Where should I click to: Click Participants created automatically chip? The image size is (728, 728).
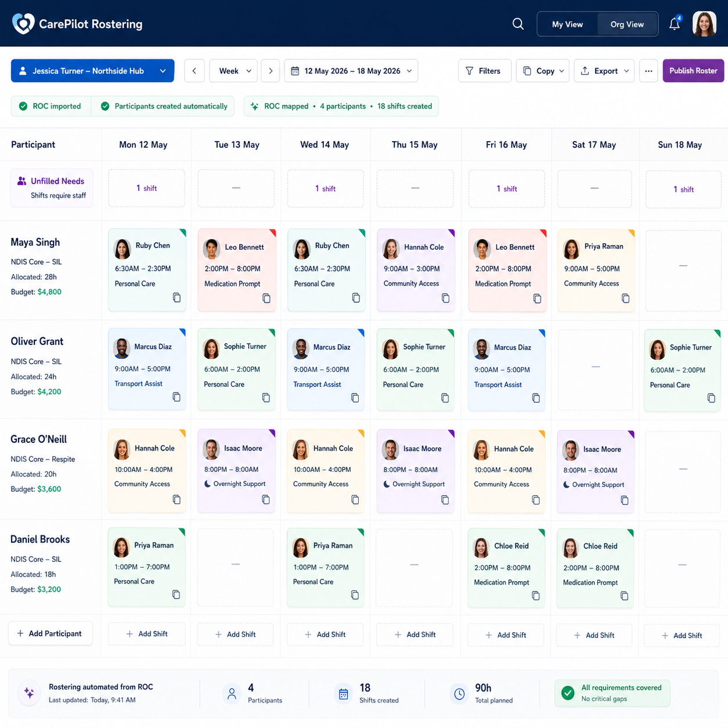[x=163, y=106]
